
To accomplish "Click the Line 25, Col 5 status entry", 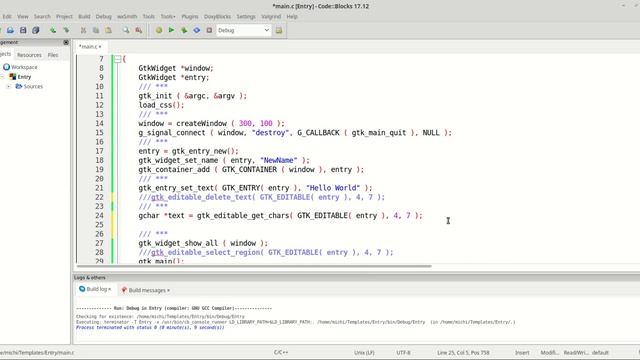I will (463, 353).
